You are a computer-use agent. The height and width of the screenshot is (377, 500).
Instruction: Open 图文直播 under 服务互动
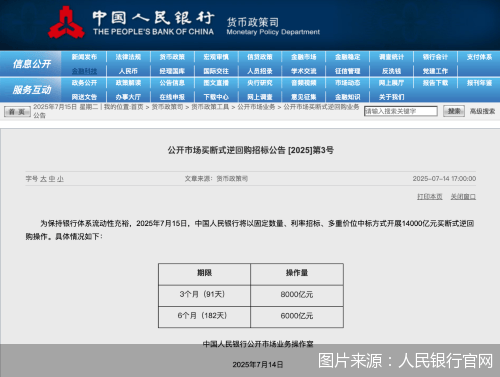(216, 83)
